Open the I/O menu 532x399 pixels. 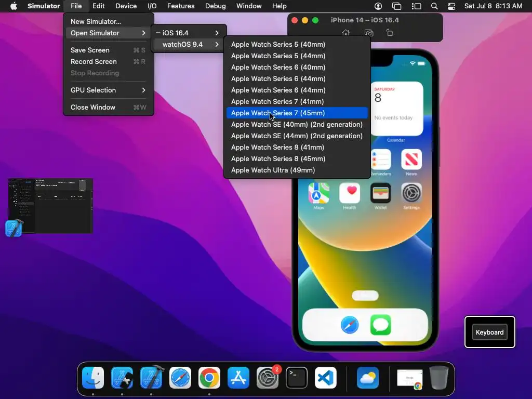pos(152,6)
